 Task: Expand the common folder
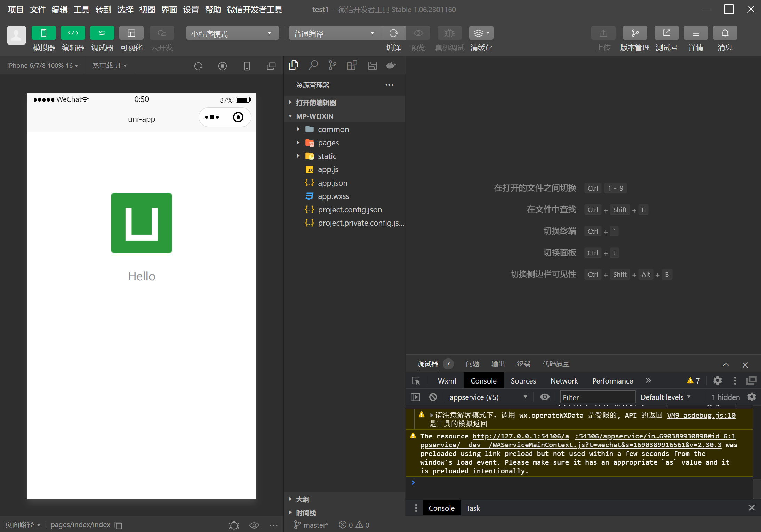(345, 129)
